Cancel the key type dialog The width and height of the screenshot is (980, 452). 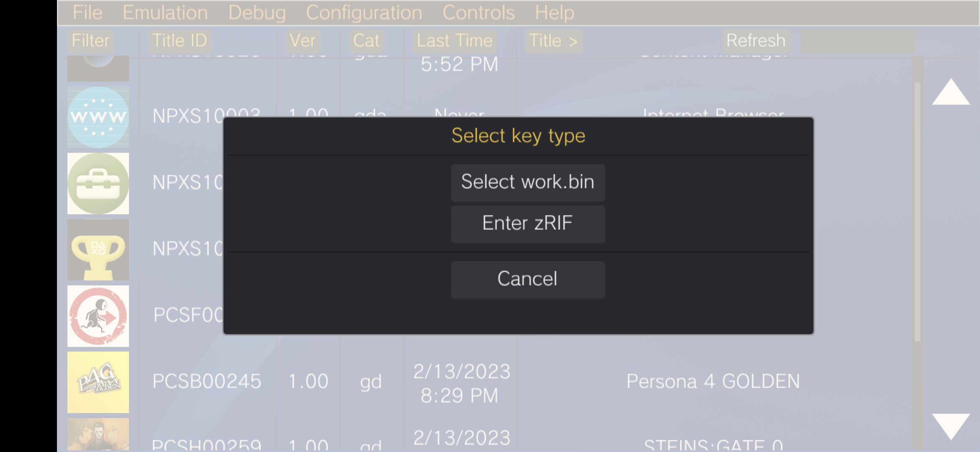click(528, 280)
